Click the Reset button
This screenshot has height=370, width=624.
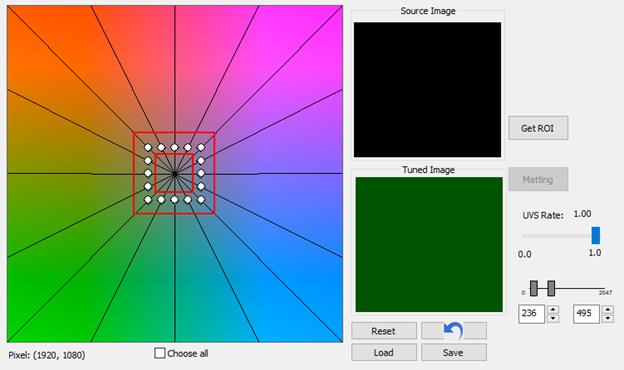(x=384, y=331)
